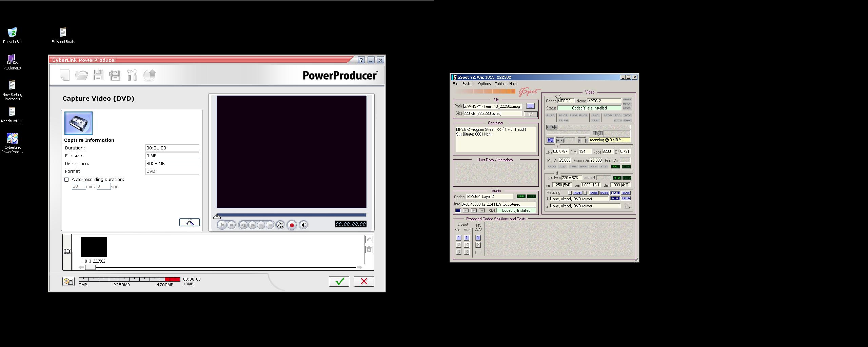868x347 pixels.
Task: Select the 4:3 resizing aspect toggle
Action: point(615,199)
